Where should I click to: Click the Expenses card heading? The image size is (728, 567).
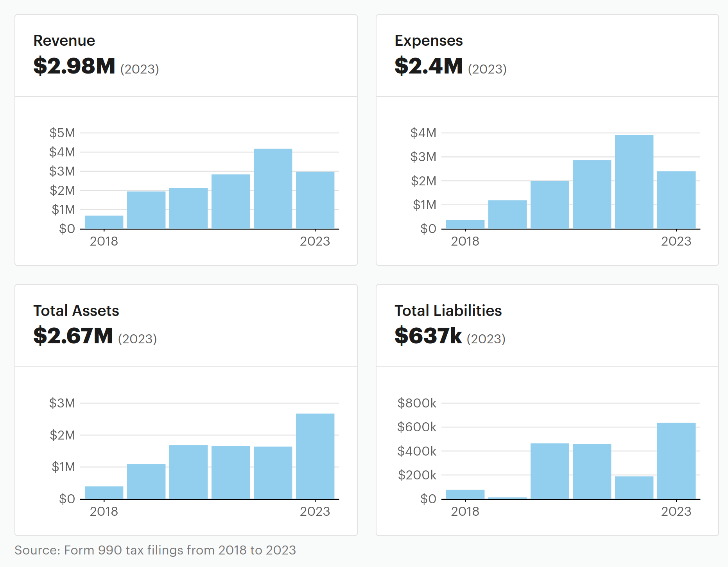429,41
